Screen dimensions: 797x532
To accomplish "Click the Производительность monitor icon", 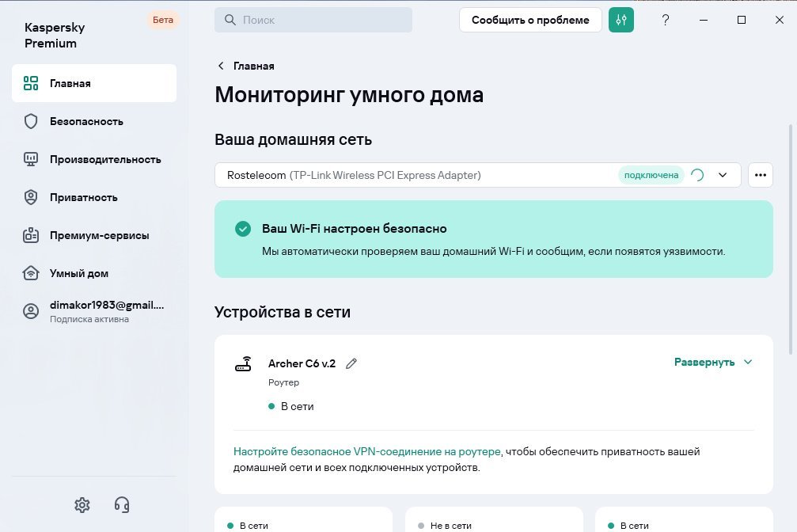I will point(31,159).
